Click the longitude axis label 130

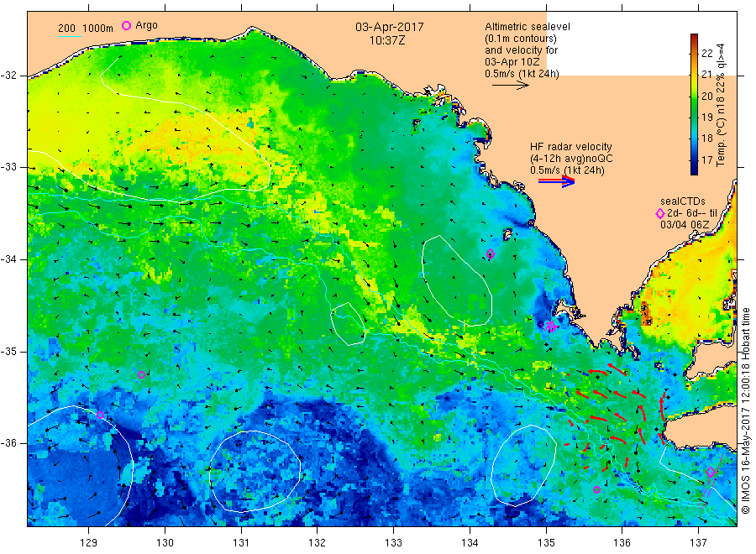click(165, 543)
